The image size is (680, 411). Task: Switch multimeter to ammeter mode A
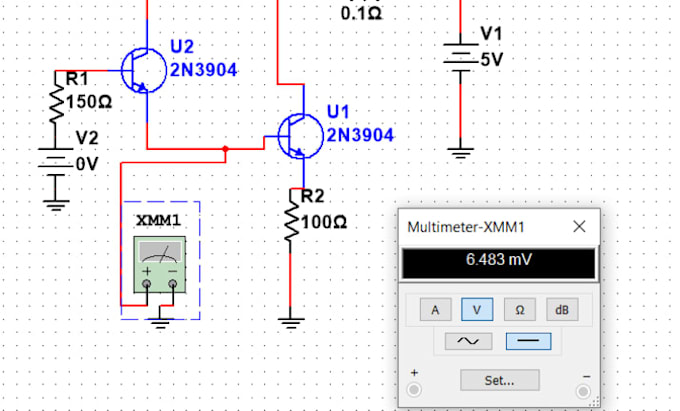435,310
